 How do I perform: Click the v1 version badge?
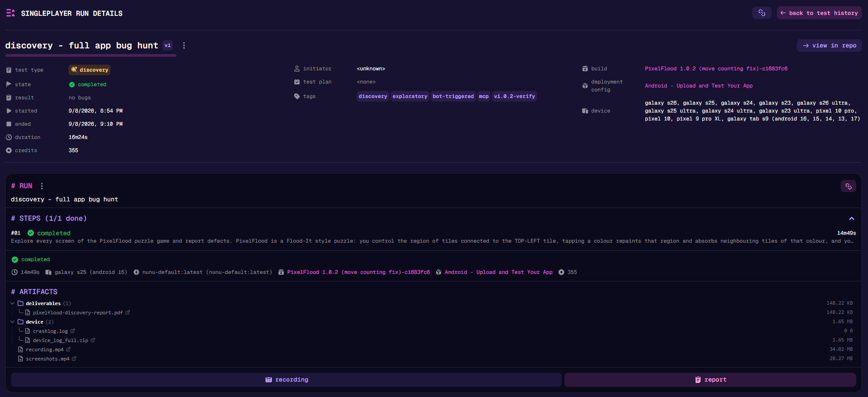coord(168,45)
